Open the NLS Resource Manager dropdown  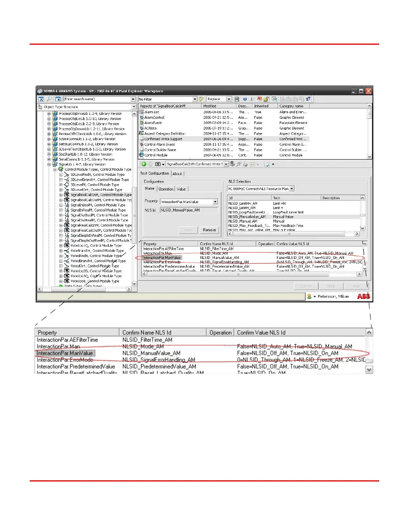pos(292,189)
